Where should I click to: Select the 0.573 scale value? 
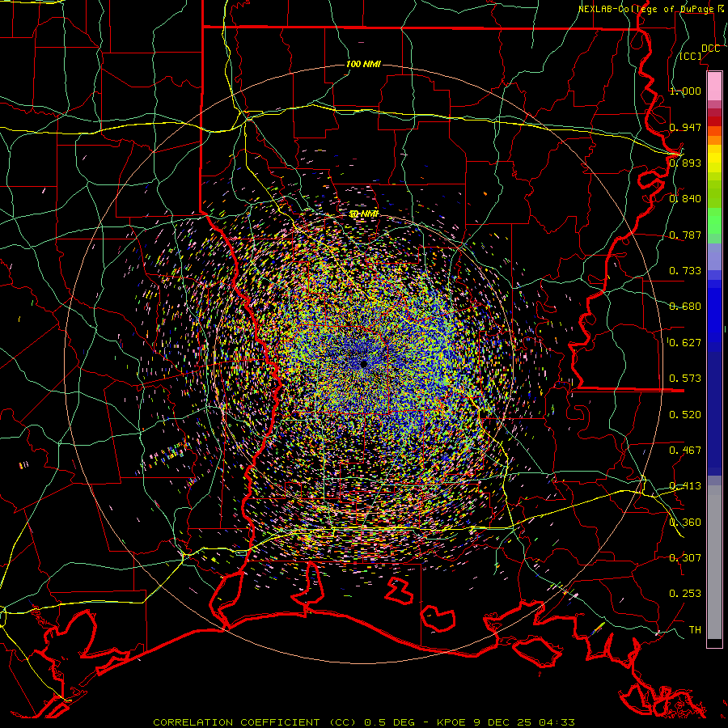(685, 379)
